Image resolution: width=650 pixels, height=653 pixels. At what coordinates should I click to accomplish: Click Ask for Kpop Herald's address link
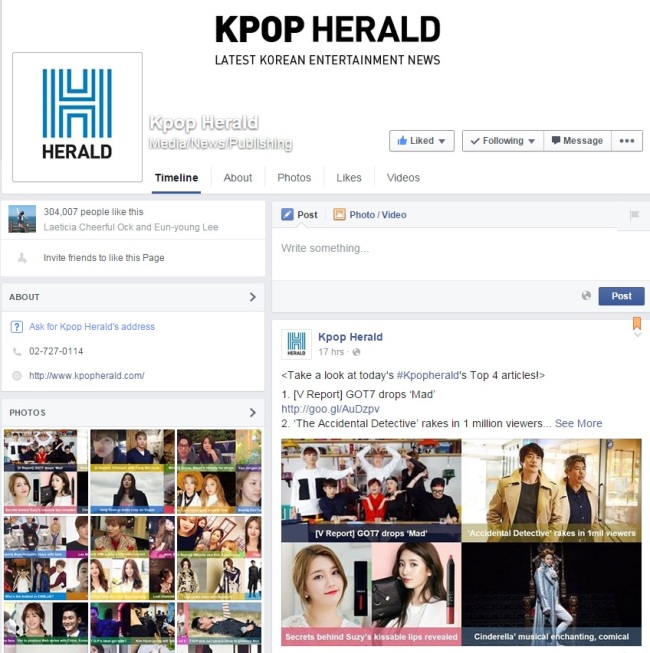pyautogui.click(x=92, y=326)
